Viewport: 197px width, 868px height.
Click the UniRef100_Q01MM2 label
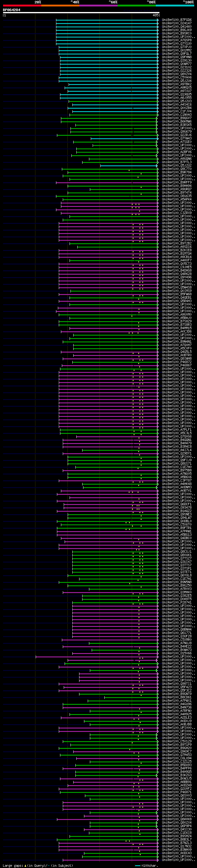point(176,50)
